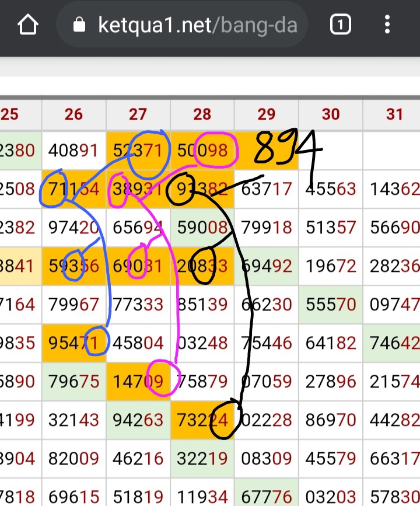Click column header 31
This screenshot has height=506, width=420.
pyautogui.click(x=394, y=114)
